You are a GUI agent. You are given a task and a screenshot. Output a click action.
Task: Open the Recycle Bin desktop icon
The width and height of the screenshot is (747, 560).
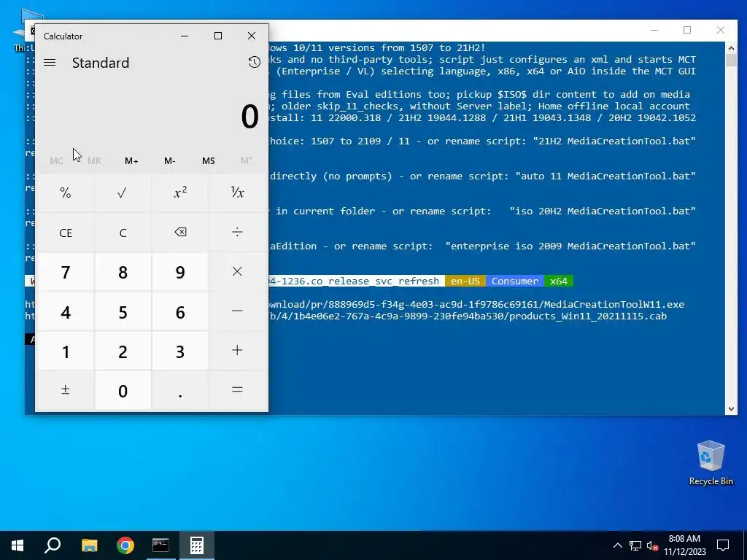711,463
